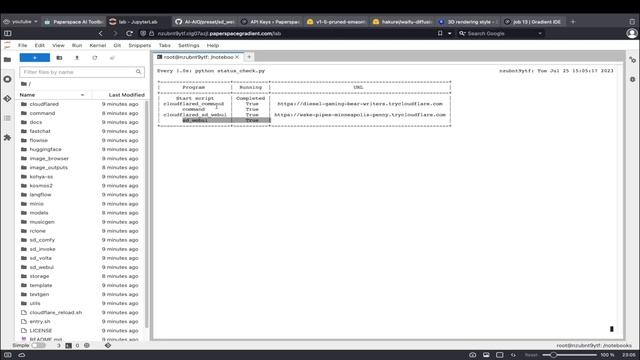This screenshot has width=640, height=360.
Task: Click the diesel-gaming-bear-writers trycloudflare URL
Action: pos(360,104)
